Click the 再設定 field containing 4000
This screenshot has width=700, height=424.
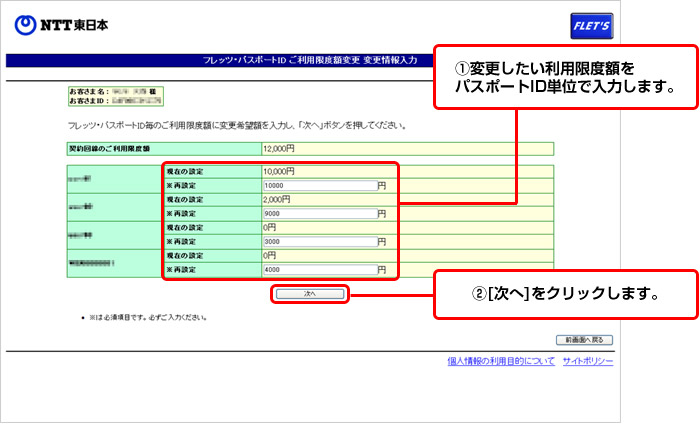[318, 269]
